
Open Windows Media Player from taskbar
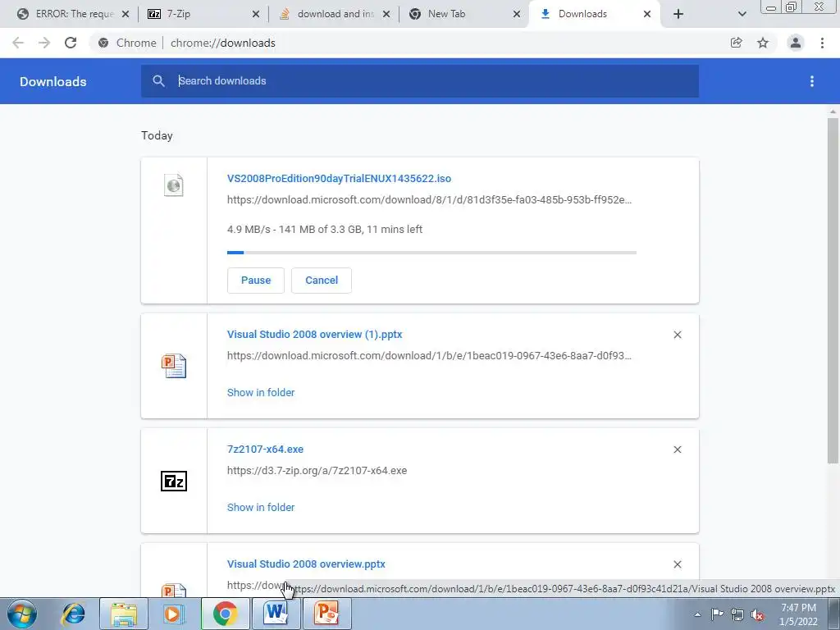(173, 614)
